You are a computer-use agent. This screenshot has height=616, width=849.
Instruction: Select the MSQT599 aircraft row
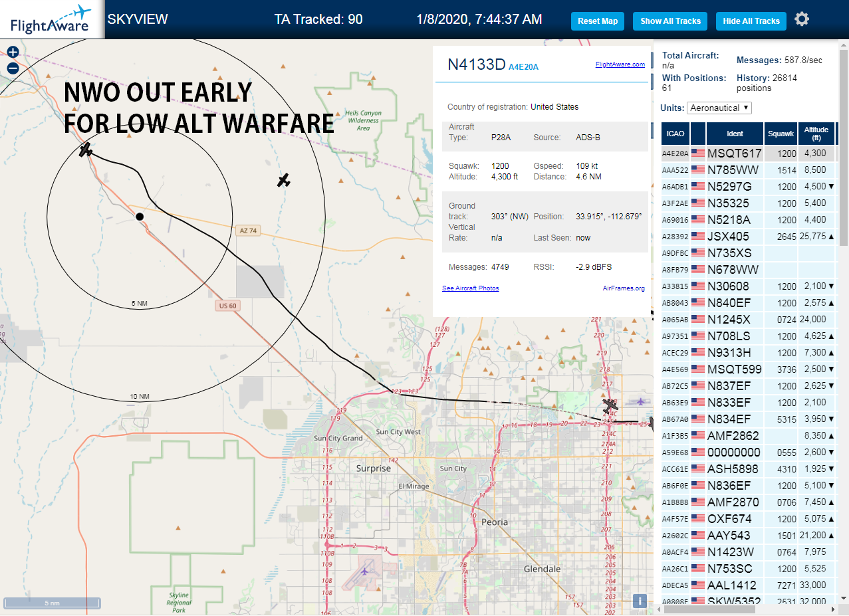pyautogui.click(x=749, y=369)
